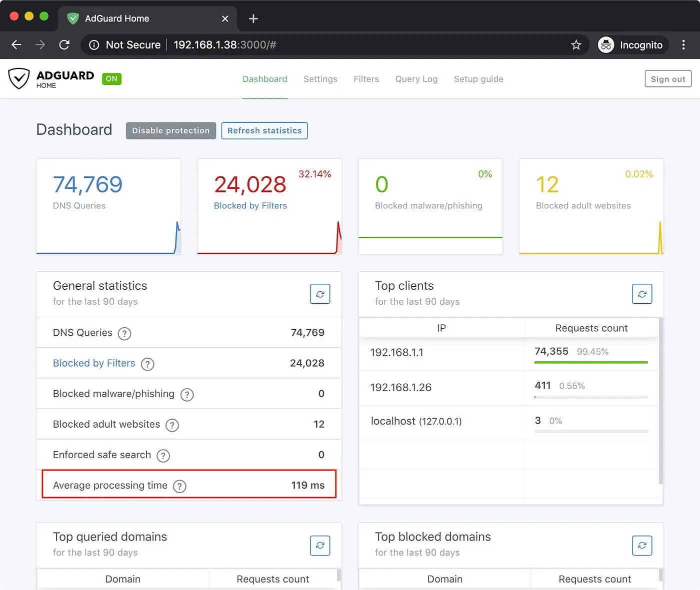Open Blocked by Filters link in General statistics
This screenshot has width=700, height=590.
coord(94,363)
